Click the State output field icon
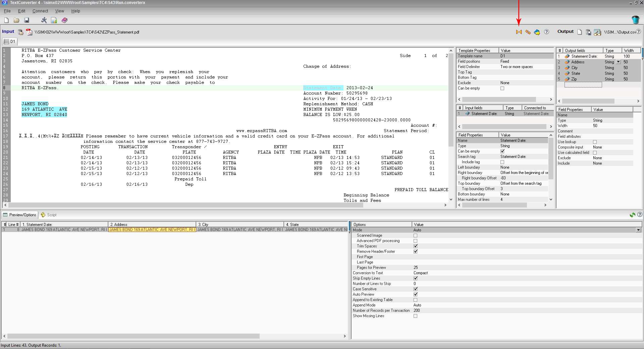This screenshot has width=644, height=349. tap(567, 73)
